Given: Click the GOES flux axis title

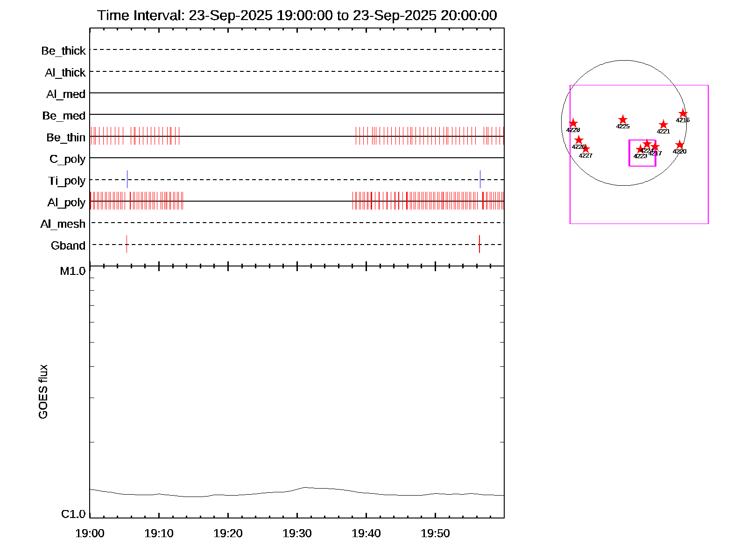Looking at the screenshot, I should click(43, 392).
